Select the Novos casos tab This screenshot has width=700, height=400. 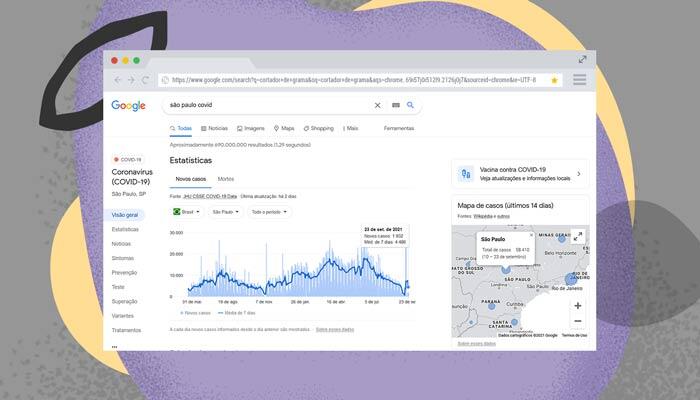pos(191,179)
